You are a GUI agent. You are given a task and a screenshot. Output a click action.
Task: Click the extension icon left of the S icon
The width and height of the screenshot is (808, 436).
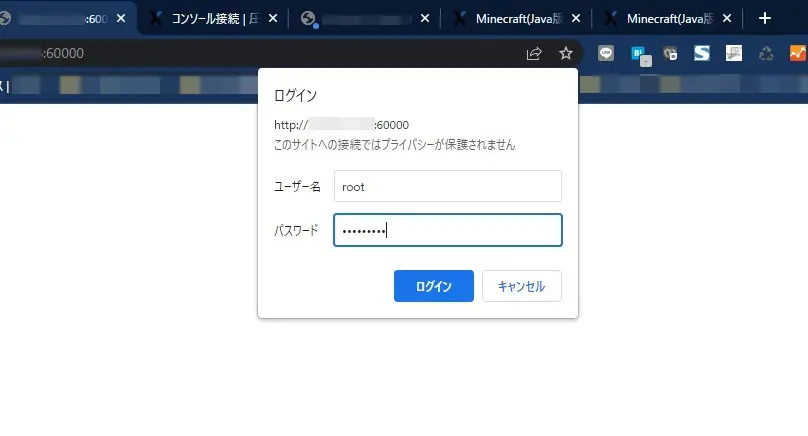[670, 53]
